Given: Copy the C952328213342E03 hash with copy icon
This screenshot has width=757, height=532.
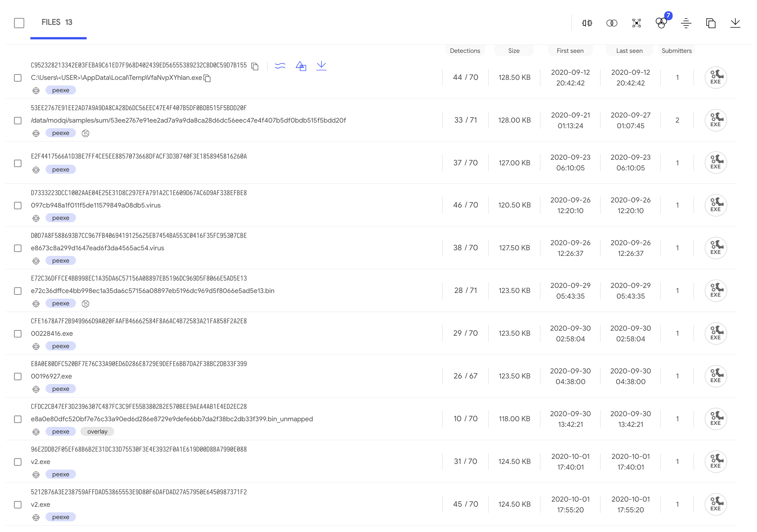Looking at the screenshot, I should [x=254, y=66].
